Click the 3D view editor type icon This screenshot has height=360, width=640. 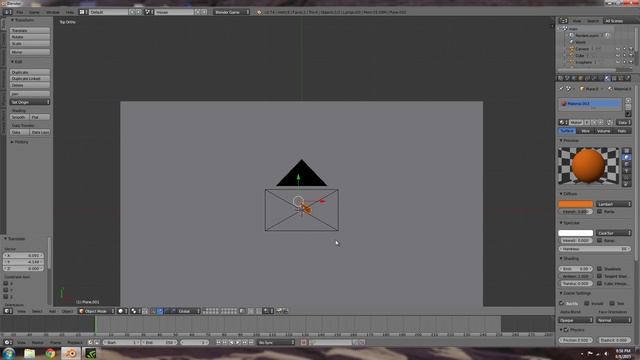8,311
